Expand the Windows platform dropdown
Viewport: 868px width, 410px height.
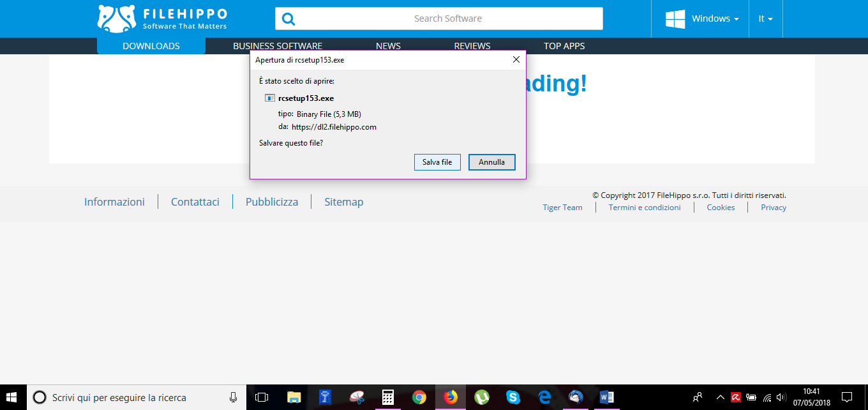(x=702, y=19)
